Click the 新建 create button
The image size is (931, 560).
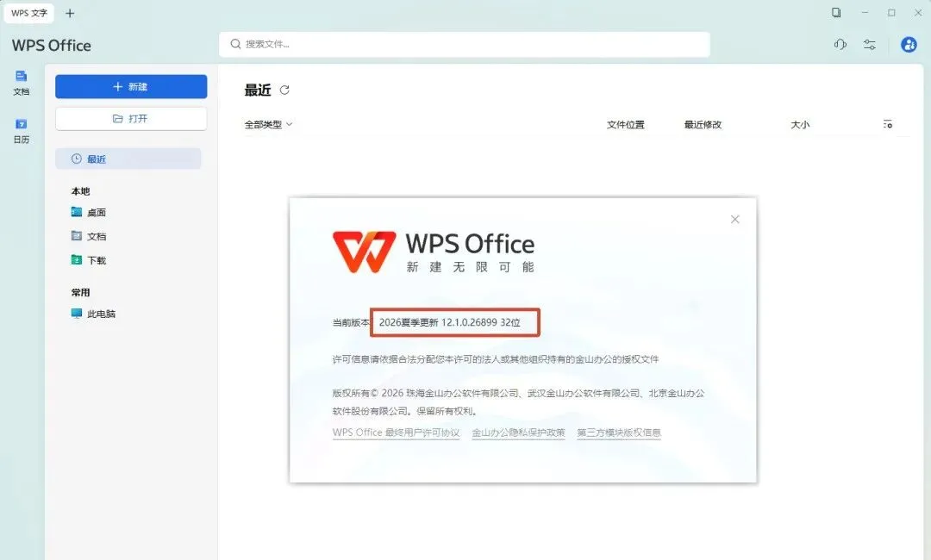click(x=131, y=87)
